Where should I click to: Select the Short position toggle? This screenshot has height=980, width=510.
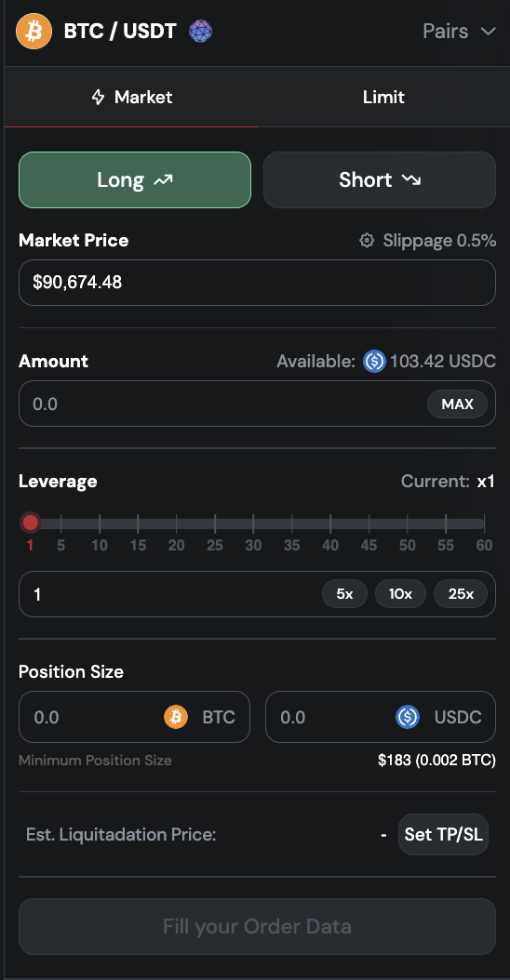coord(380,180)
